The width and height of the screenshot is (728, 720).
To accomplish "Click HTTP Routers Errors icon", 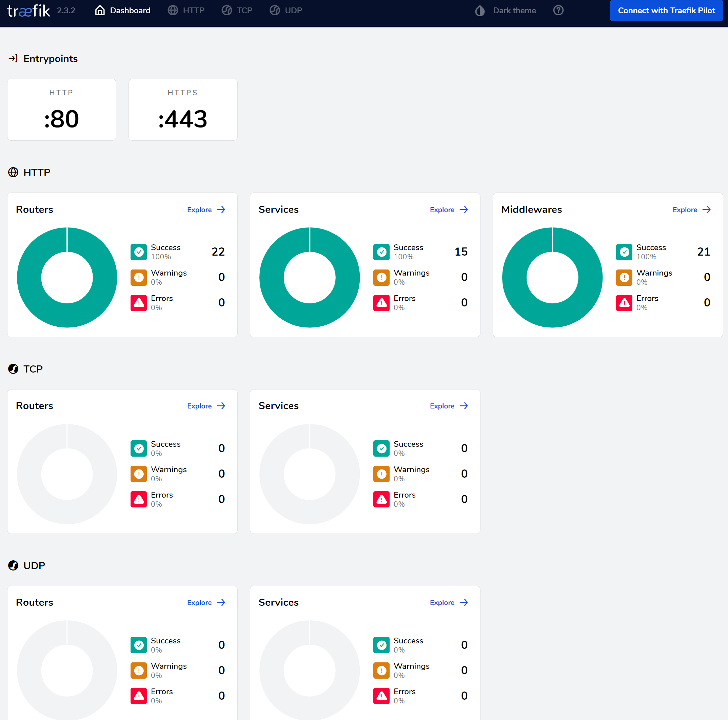I will pyautogui.click(x=139, y=303).
